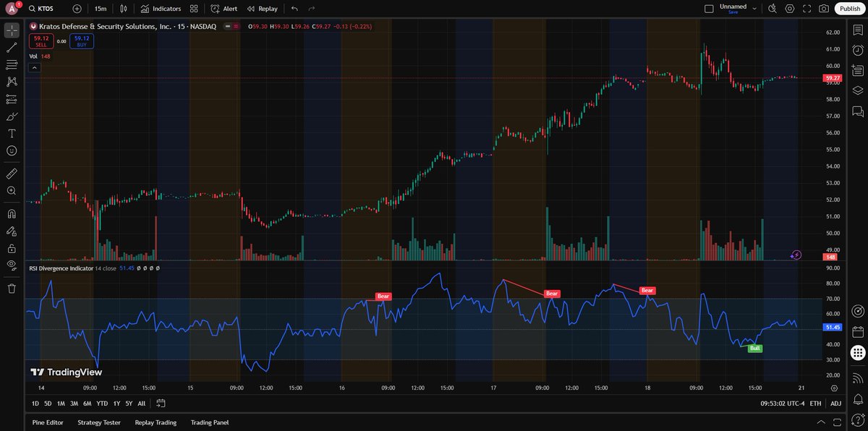Open quick search lightning icon
Screen dimensions: 868x431
(x=773, y=9)
